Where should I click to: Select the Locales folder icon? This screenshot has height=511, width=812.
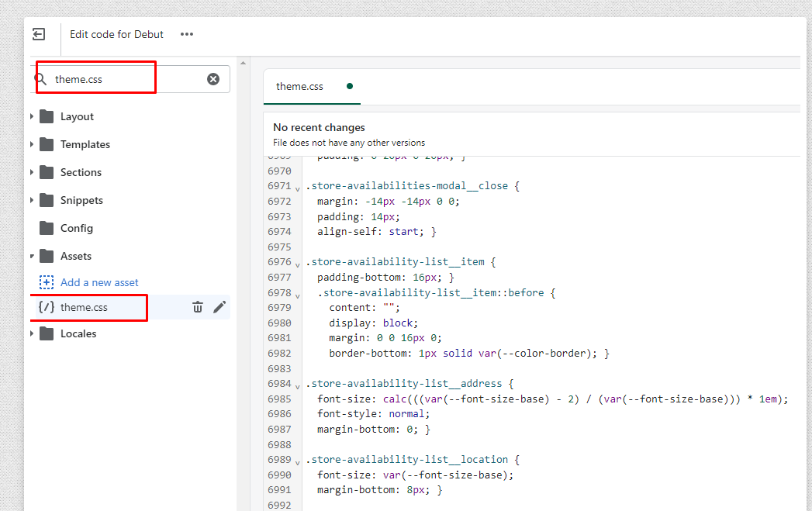click(47, 334)
